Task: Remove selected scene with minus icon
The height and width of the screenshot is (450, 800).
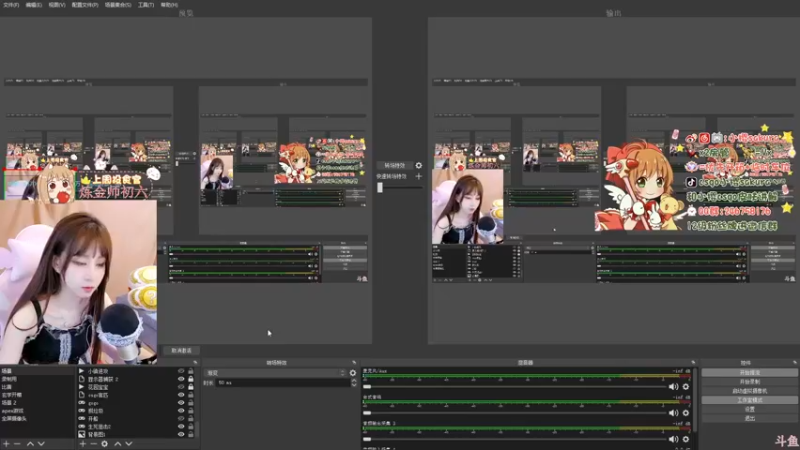Action: (x=17, y=444)
